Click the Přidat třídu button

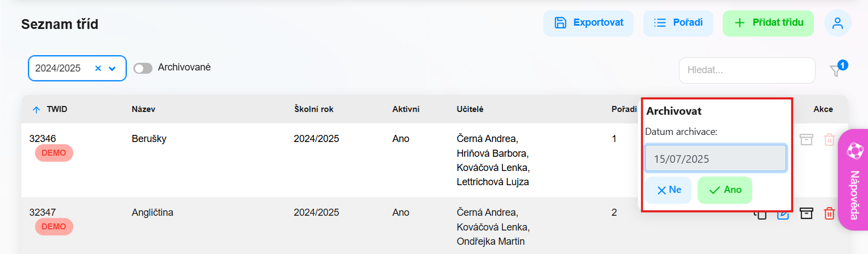(768, 23)
